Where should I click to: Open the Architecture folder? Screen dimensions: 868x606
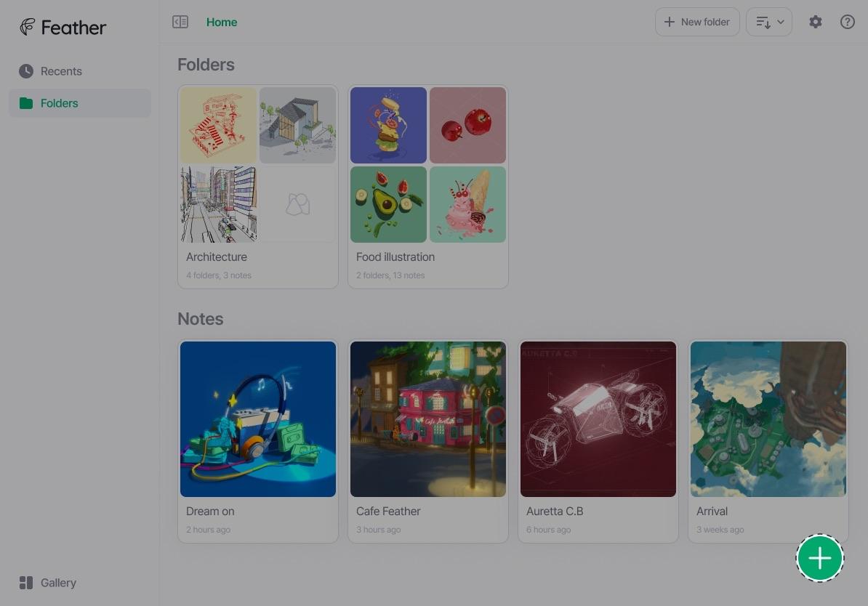click(x=217, y=256)
